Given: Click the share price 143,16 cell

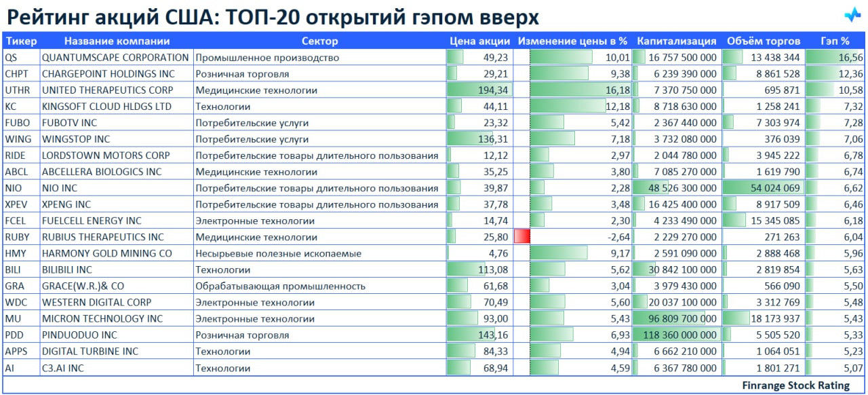Looking at the screenshot, I should (479, 335).
